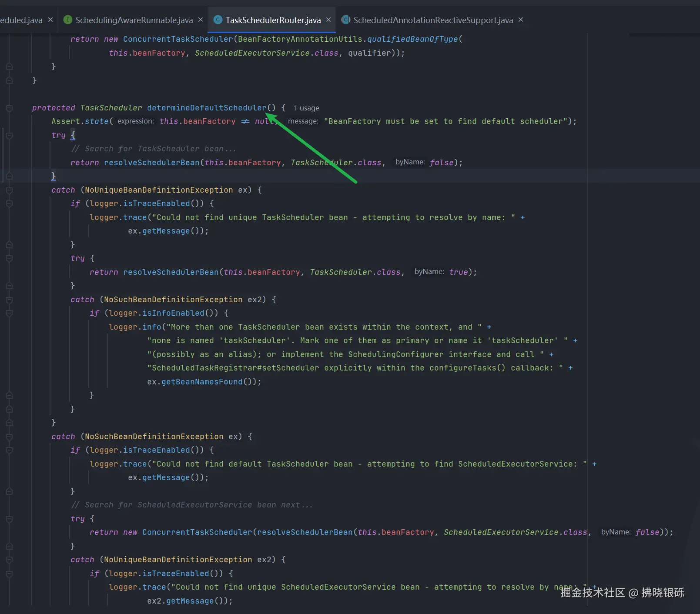Click the class icon on TaskSchedulerRouter.java tab
This screenshot has height=614, width=700.
(218, 20)
